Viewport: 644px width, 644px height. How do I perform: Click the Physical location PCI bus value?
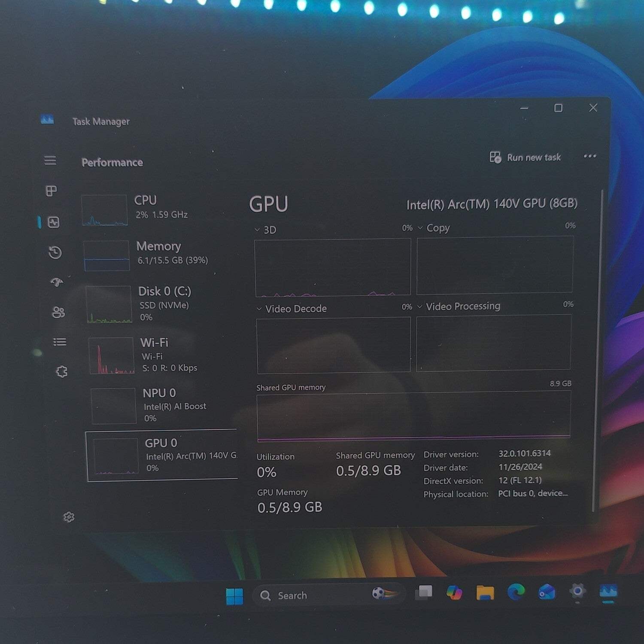click(x=533, y=493)
